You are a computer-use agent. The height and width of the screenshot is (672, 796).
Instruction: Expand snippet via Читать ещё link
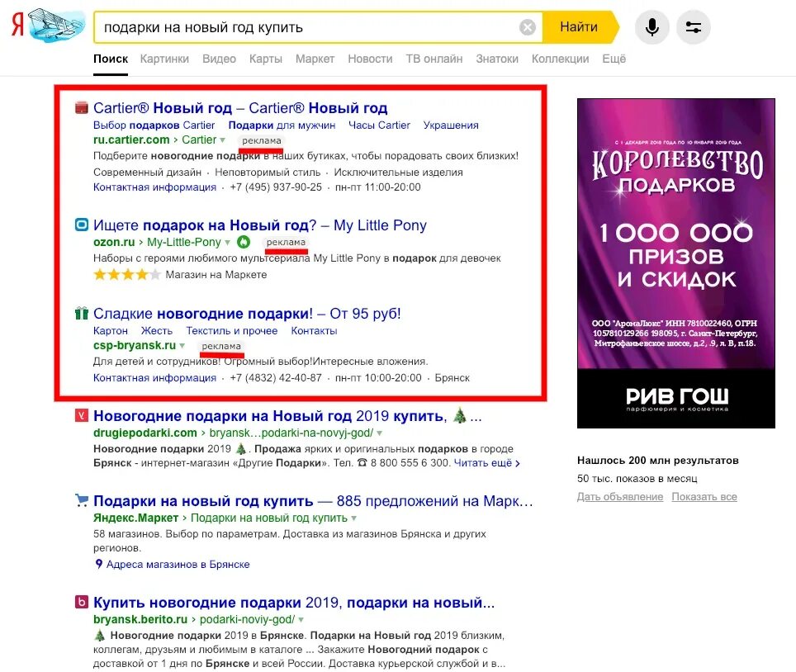point(486,463)
